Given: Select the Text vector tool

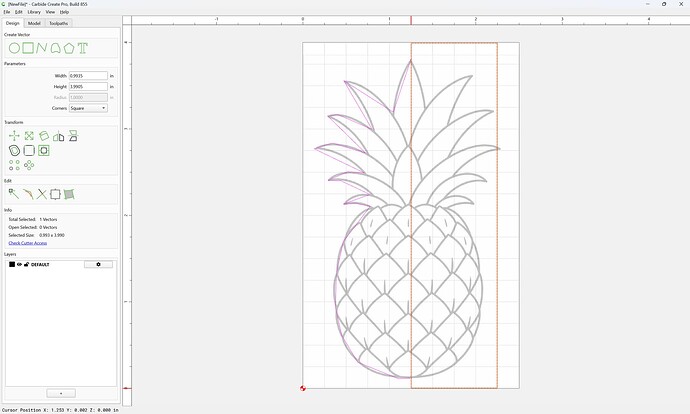Looking at the screenshot, I should (83, 48).
